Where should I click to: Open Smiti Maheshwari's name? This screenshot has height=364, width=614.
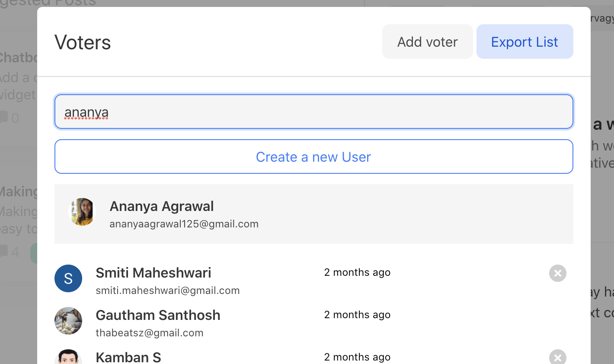click(x=153, y=273)
